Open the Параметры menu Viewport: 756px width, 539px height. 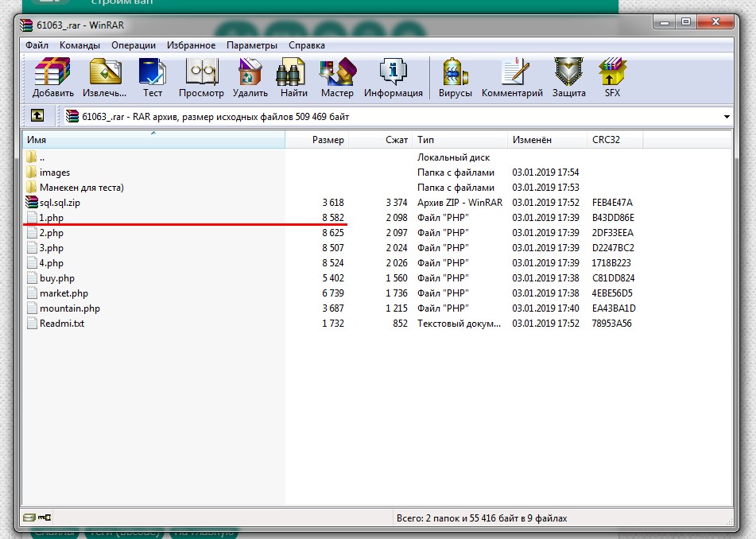coord(252,45)
